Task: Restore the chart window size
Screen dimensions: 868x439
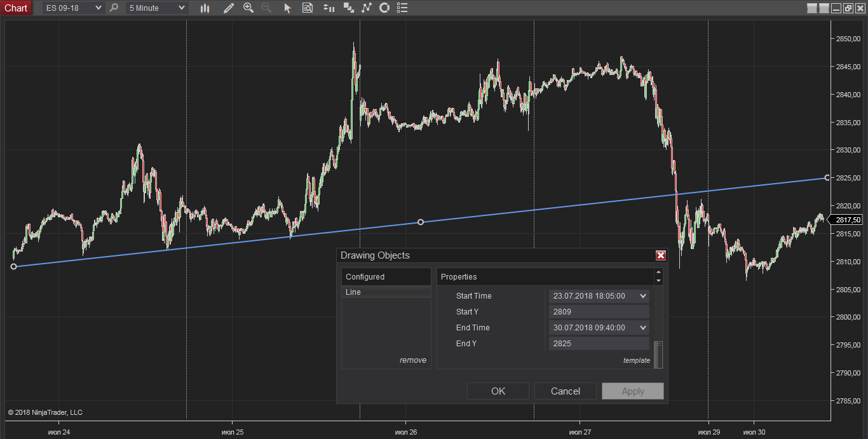Action: [x=848, y=8]
